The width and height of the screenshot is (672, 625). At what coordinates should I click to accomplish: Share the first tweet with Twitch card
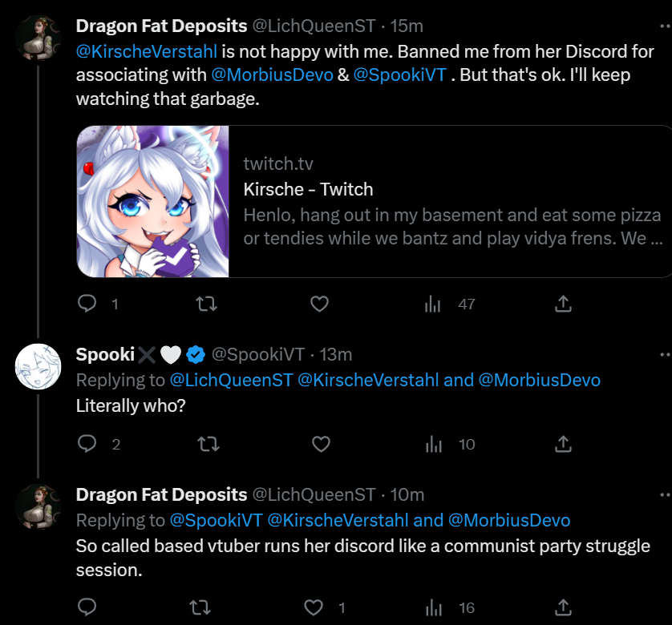(x=563, y=304)
